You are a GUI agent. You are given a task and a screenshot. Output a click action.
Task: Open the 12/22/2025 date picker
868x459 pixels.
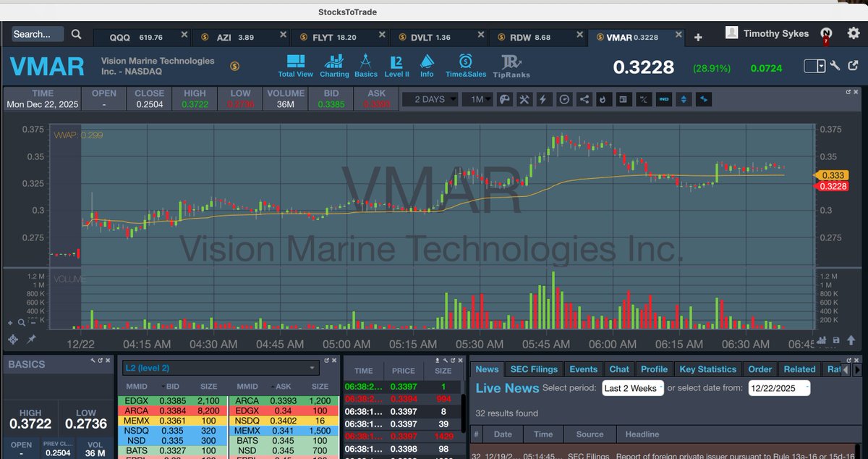(779, 388)
